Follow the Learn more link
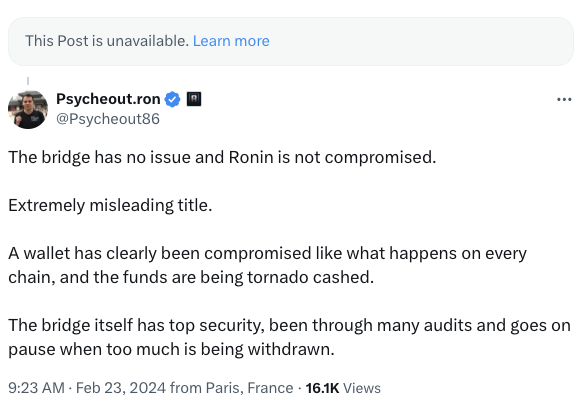The image size is (586, 410). (x=231, y=41)
